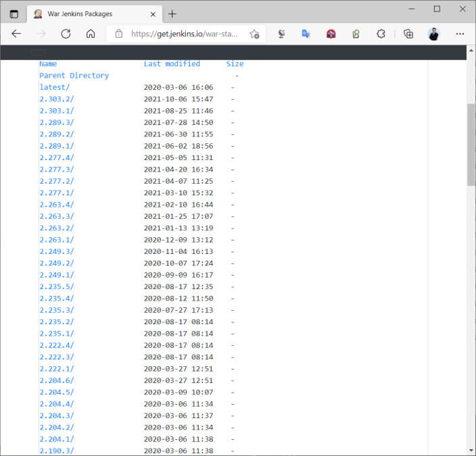This screenshot has width=476, height=456.
Task: Open the latest/ directory
Action: 55,87
